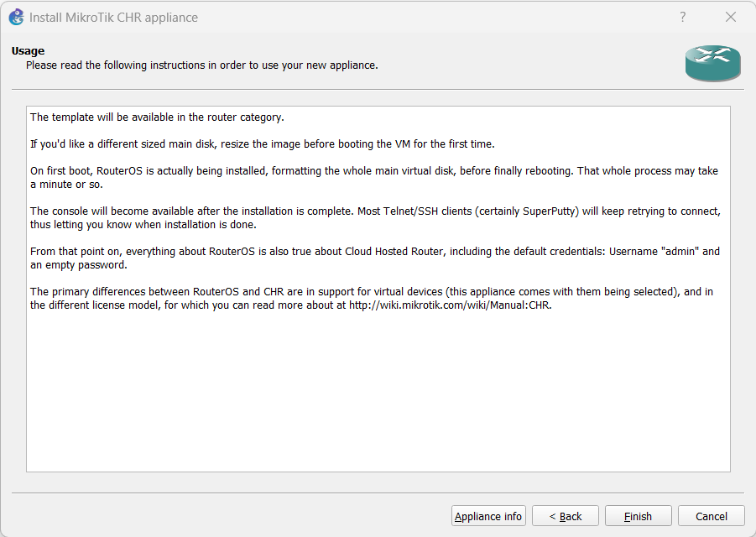
Task: Click the wiki.mikrotik.com Manual:CHR URL text
Action: pos(450,305)
